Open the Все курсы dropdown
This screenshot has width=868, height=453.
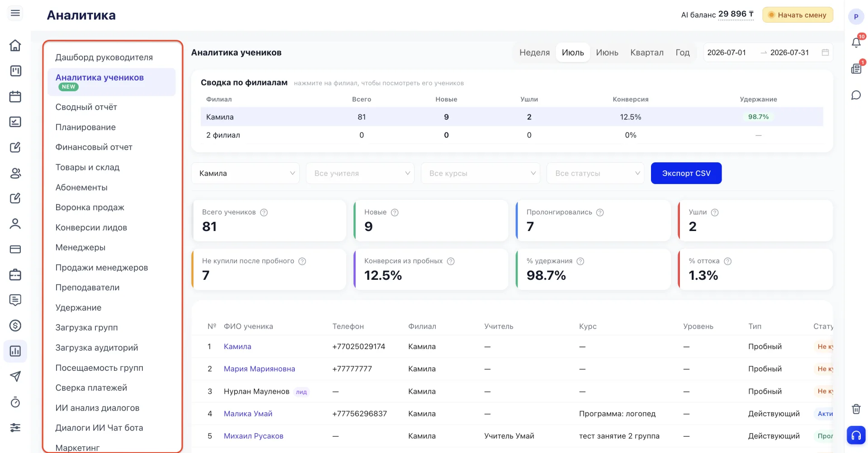(x=481, y=173)
